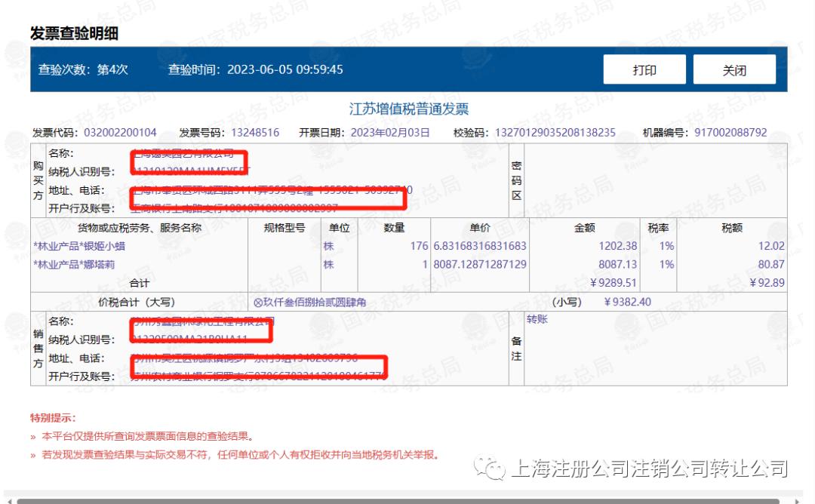Screen dimensions: 815x504
Task: Select the 江苏增值税普通发票 title
Action: (x=407, y=109)
